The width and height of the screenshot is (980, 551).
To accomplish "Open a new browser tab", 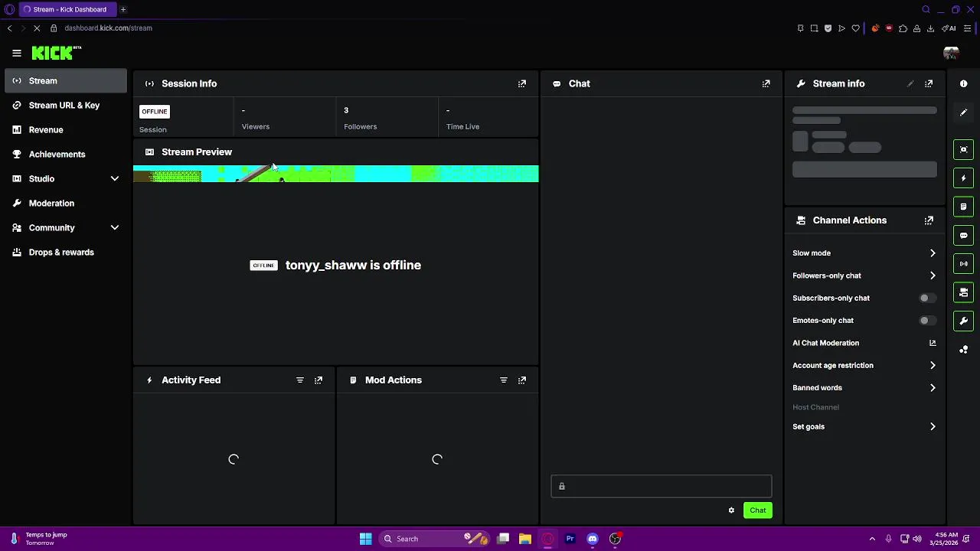I will 122,9.
